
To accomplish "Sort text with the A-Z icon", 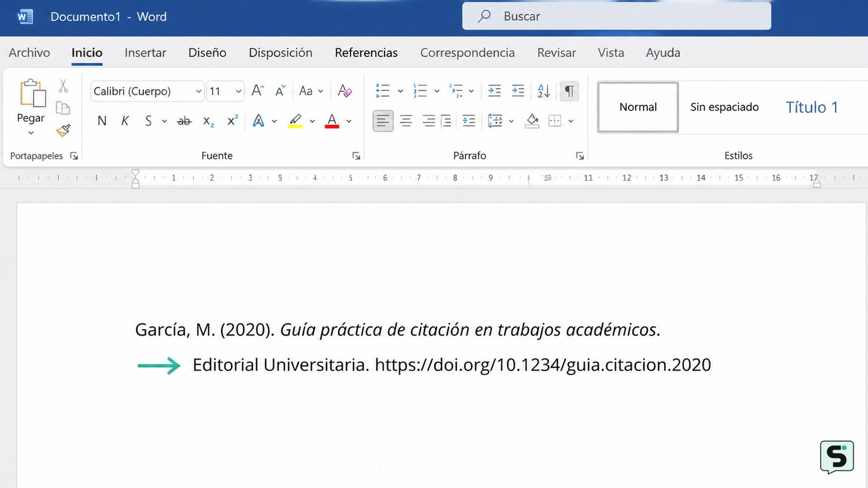I will [x=544, y=91].
